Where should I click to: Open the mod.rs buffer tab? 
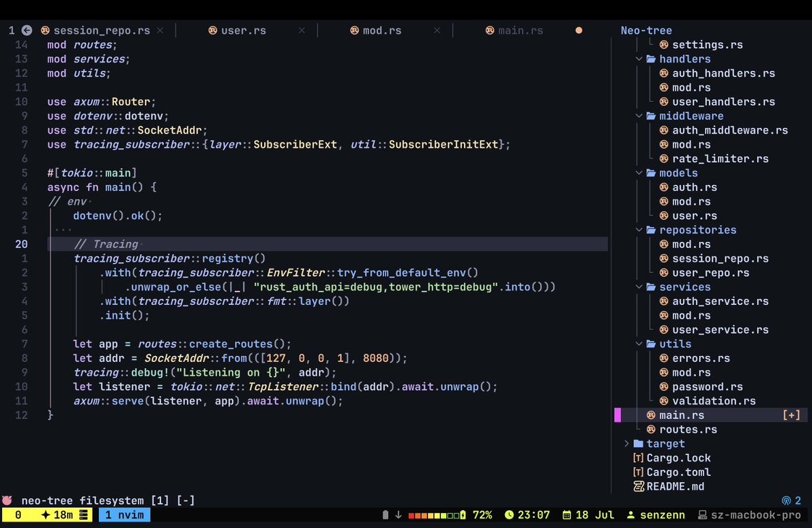tap(382, 31)
